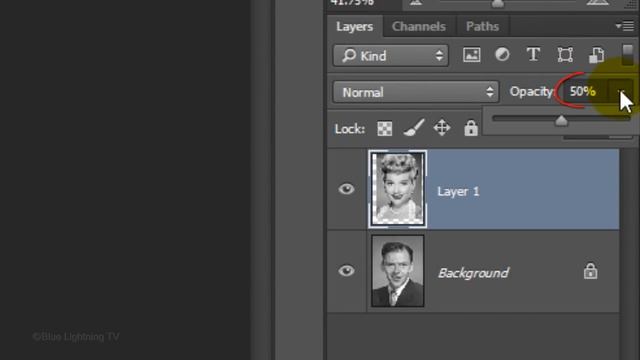Select the Layer 1 thumbnail

click(398, 189)
